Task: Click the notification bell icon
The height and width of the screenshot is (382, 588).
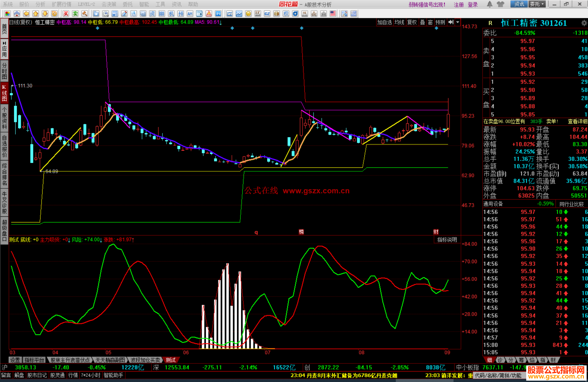Action: (489, 4)
